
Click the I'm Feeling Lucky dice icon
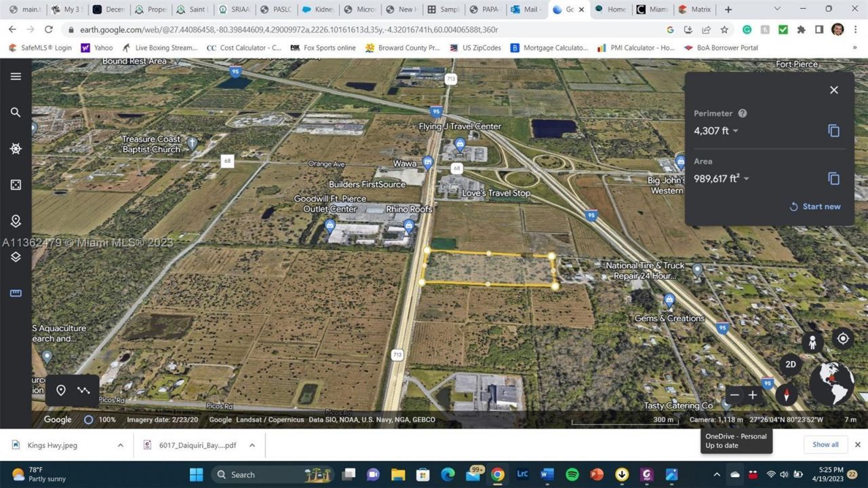15,184
